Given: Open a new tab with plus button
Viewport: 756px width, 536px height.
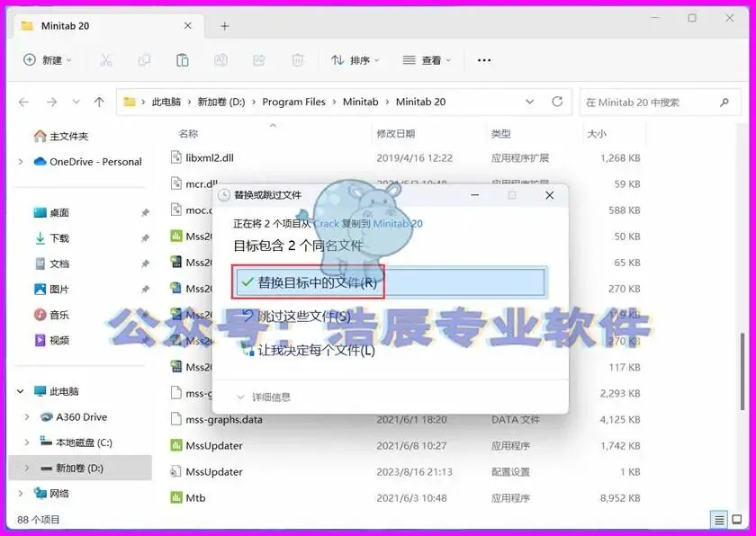Looking at the screenshot, I should 225,26.
